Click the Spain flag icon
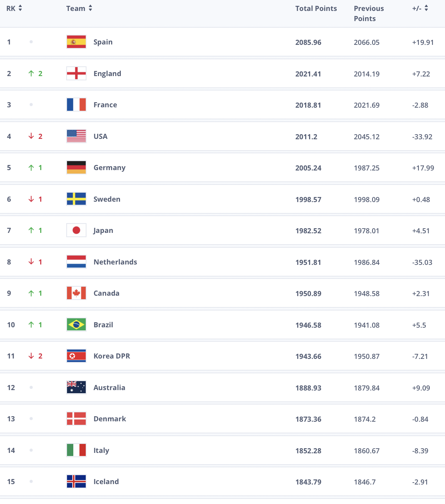 [x=76, y=42]
